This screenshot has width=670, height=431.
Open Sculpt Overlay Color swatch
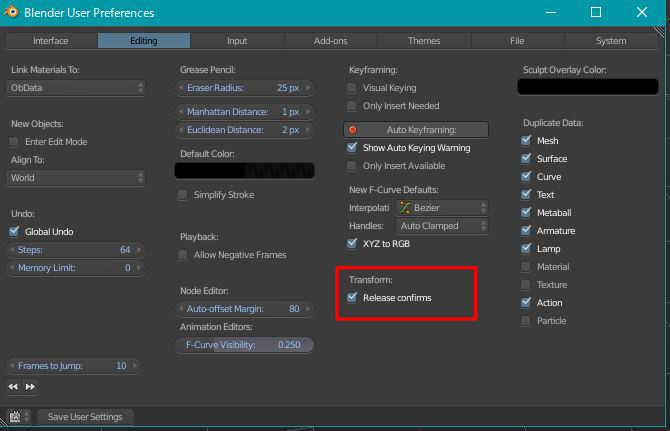tap(588, 87)
